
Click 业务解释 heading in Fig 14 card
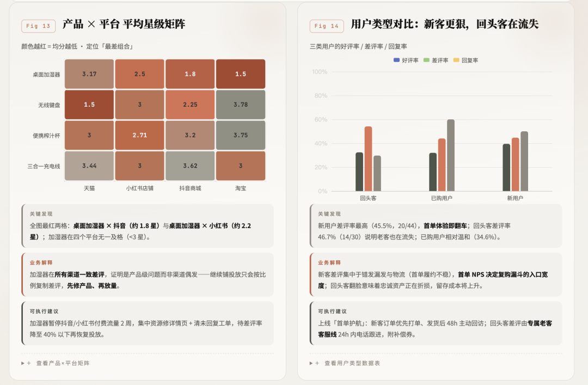tap(329, 262)
